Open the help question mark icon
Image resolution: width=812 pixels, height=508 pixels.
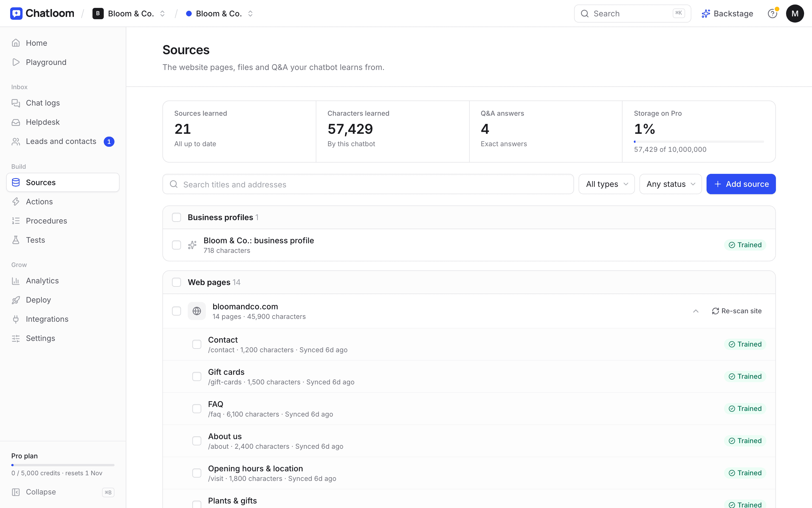pos(772,14)
